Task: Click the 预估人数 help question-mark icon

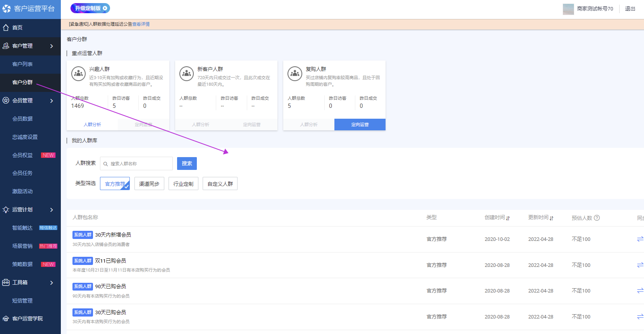Action: [x=597, y=218]
